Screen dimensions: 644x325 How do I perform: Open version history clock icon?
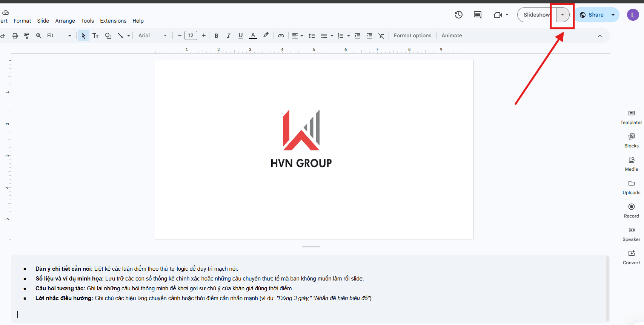tap(458, 15)
